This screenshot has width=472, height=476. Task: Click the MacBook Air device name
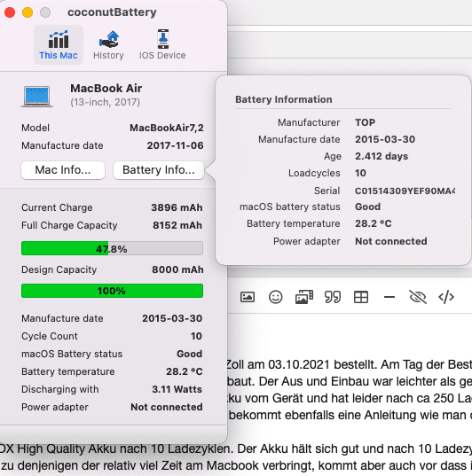tap(106, 89)
